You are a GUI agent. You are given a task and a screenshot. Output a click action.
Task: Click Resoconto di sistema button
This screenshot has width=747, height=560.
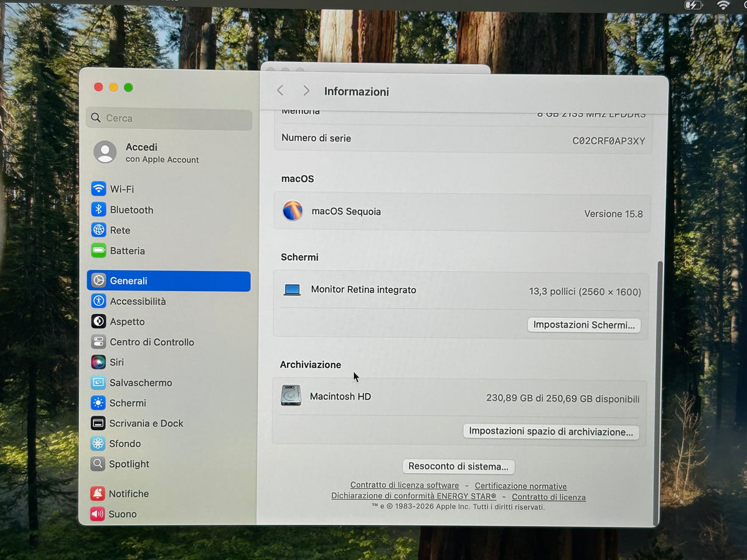click(458, 466)
